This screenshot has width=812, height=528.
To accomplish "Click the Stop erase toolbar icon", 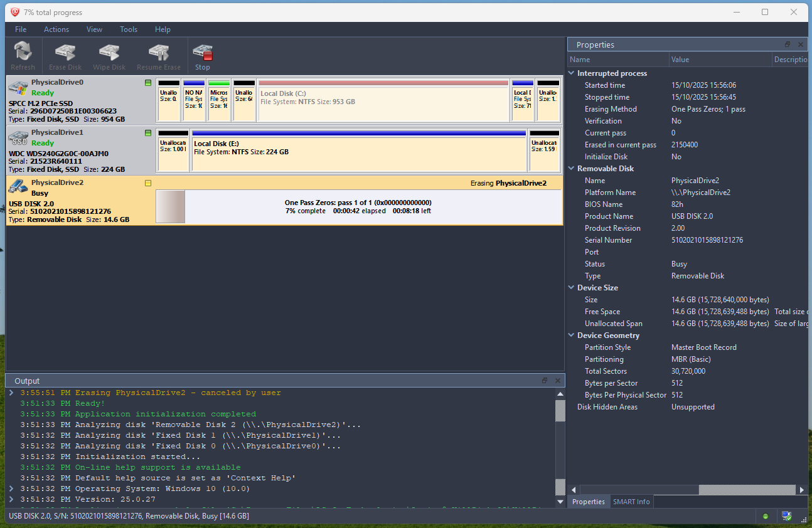I will click(203, 56).
